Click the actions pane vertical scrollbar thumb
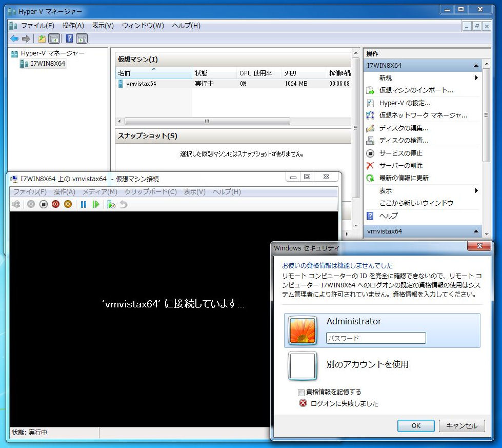 486,115
